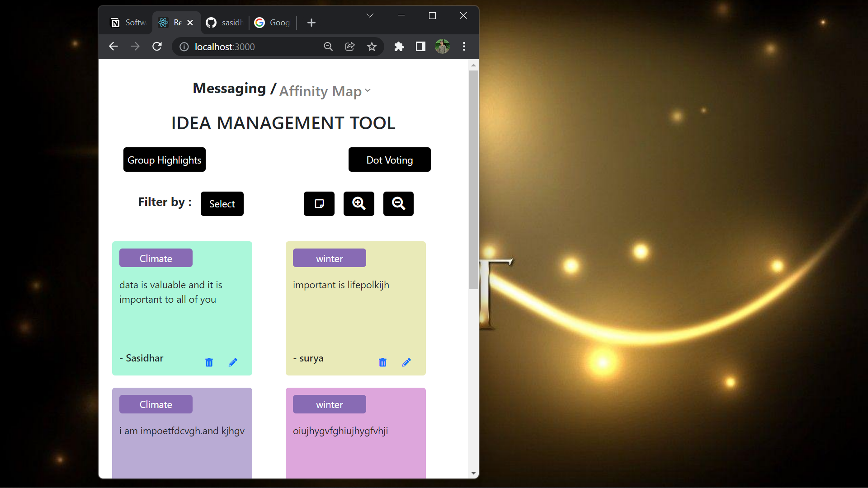This screenshot has width=868, height=488.
Task: Reload the localhost page
Action: pos(157,47)
